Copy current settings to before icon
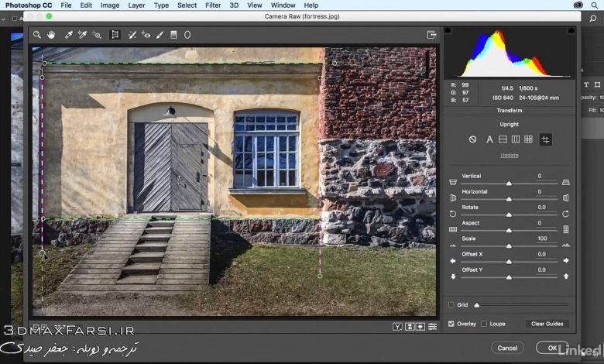Screen dimensions: 604x364 tap(420, 327)
